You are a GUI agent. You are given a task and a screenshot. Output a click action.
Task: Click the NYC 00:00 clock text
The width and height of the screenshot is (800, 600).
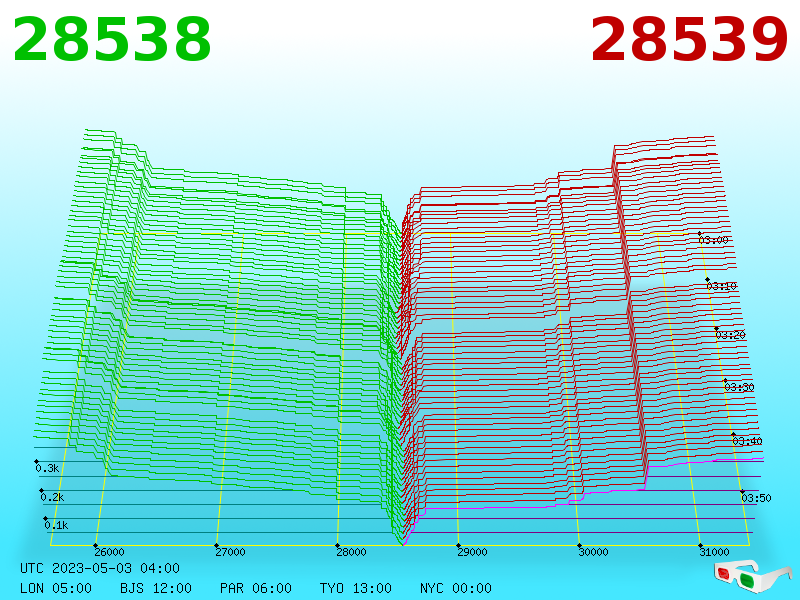pos(456,588)
